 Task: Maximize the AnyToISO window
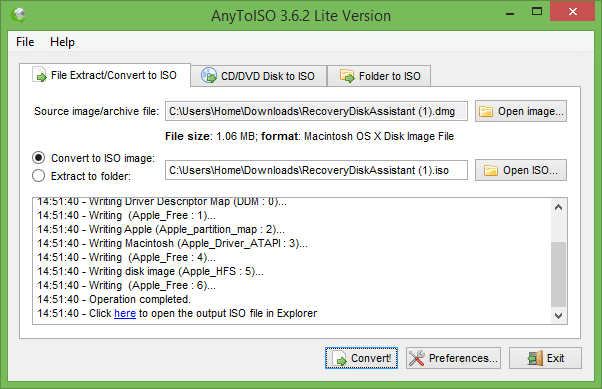(x=537, y=12)
